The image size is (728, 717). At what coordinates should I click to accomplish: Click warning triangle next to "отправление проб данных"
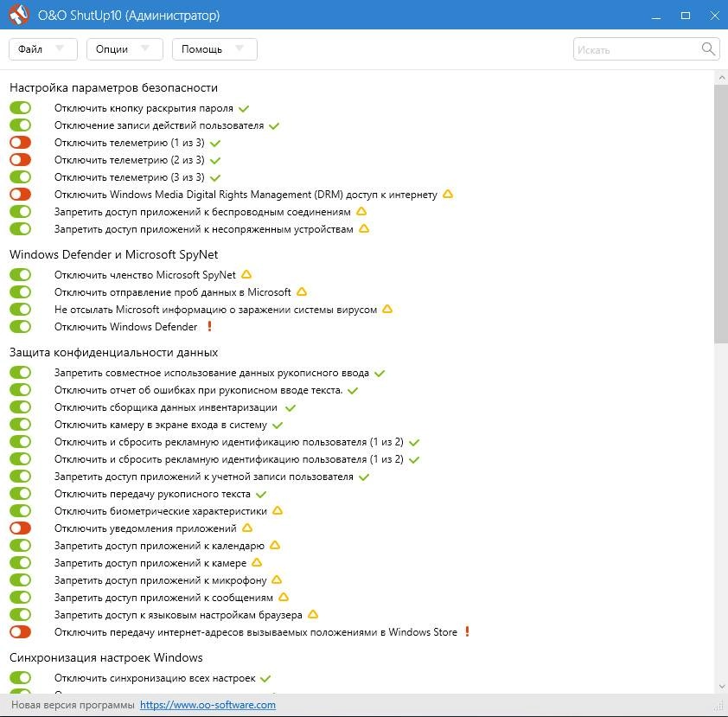tap(302, 291)
